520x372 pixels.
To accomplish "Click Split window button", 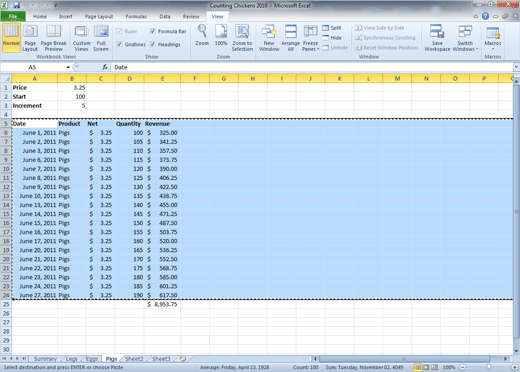I will (x=332, y=28).
